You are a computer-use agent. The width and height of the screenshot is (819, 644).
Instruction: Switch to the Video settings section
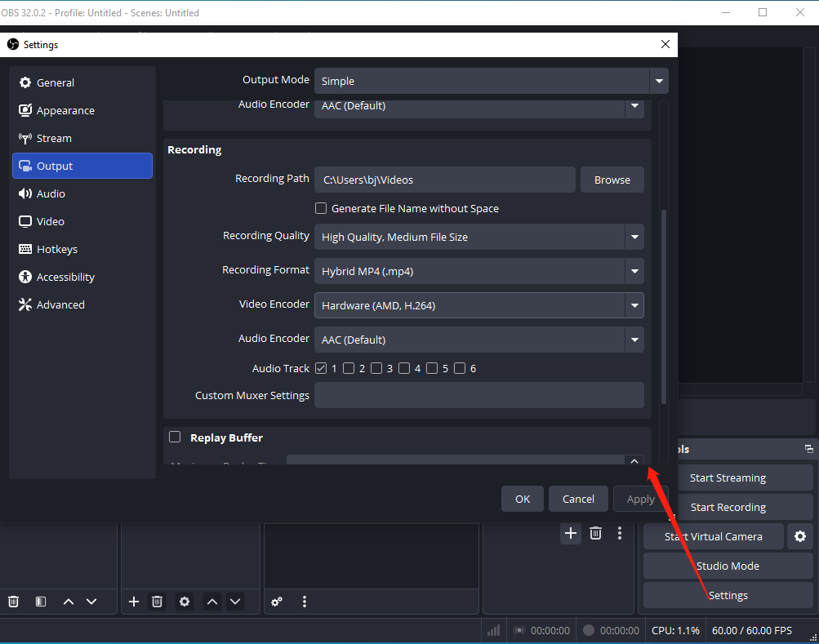(51, 221)
